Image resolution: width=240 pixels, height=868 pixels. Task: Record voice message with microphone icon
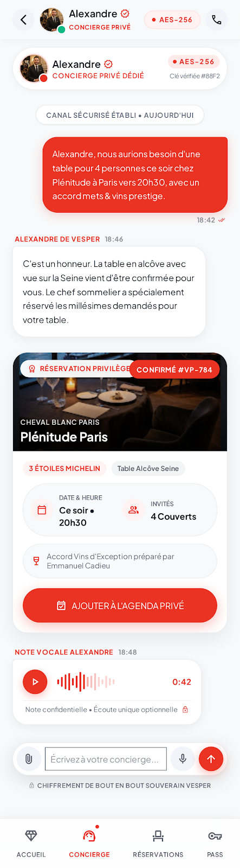(x=183, y=759)
